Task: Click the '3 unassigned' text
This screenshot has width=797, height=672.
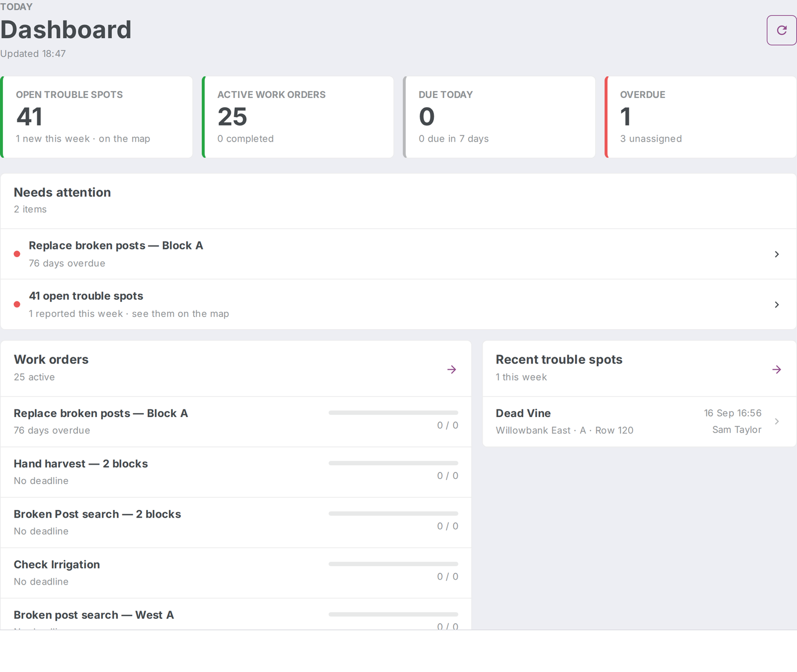Action: pos(651,139)
